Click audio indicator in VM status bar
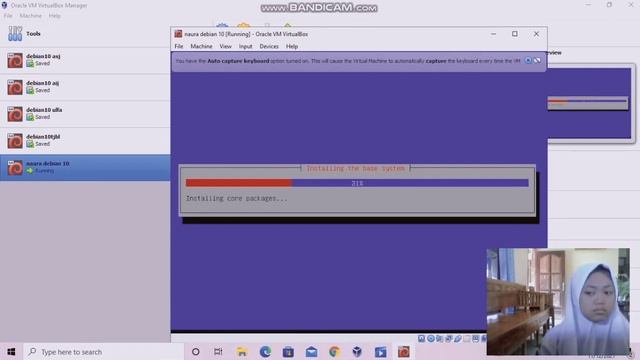The width and height of the screenshot is (640, 360). tap(440, 339)
